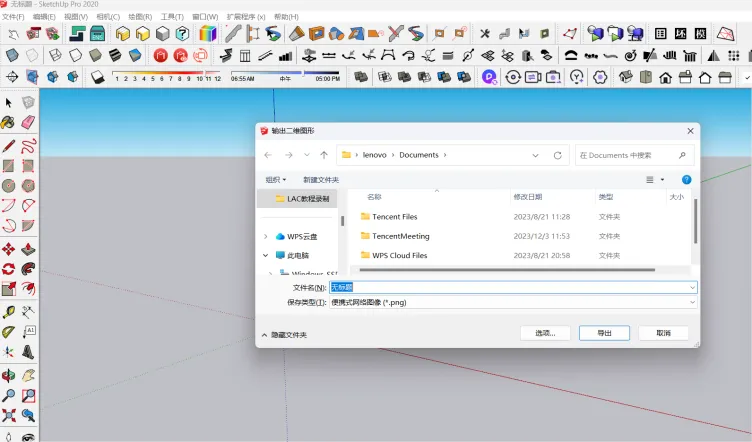The image size is (752, 442).
Task: Switch to Iso view house icon
Action: pyautogui.click(x=625, y=77)
